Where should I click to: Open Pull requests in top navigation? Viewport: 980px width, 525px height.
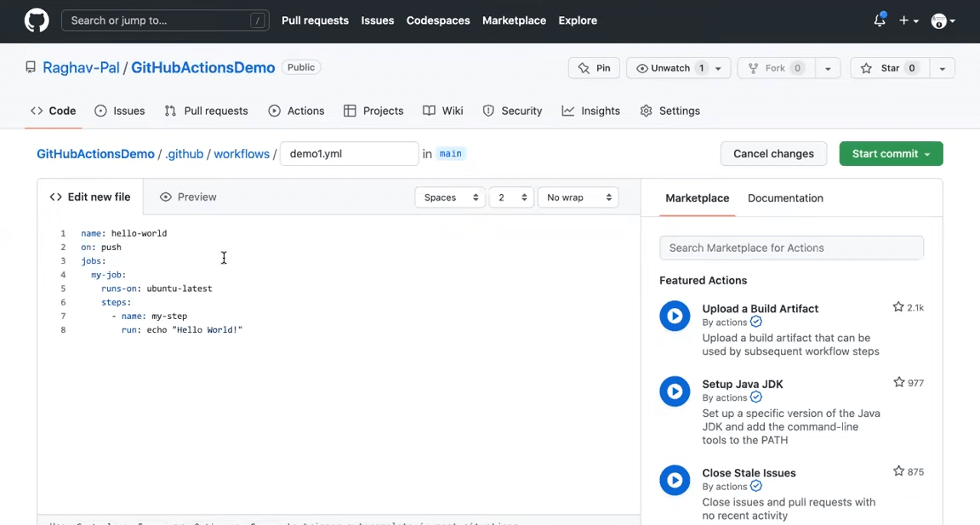coord(315,20)
